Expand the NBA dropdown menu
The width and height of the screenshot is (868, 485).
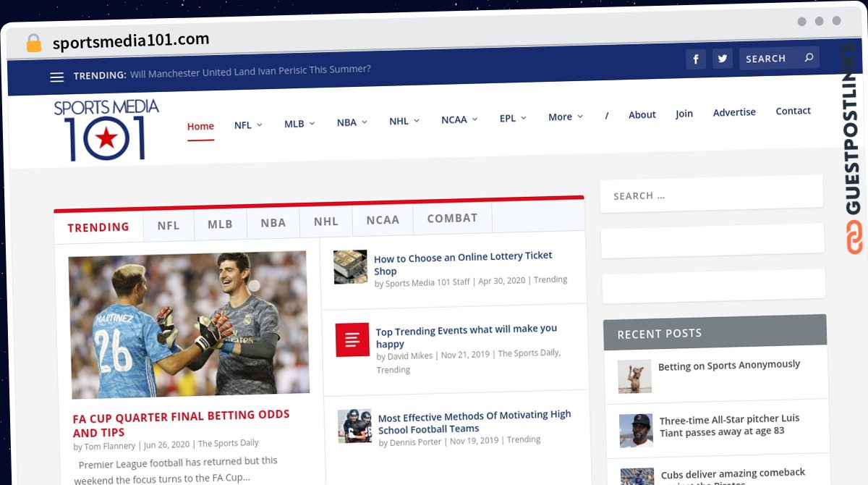pos(352,122)
